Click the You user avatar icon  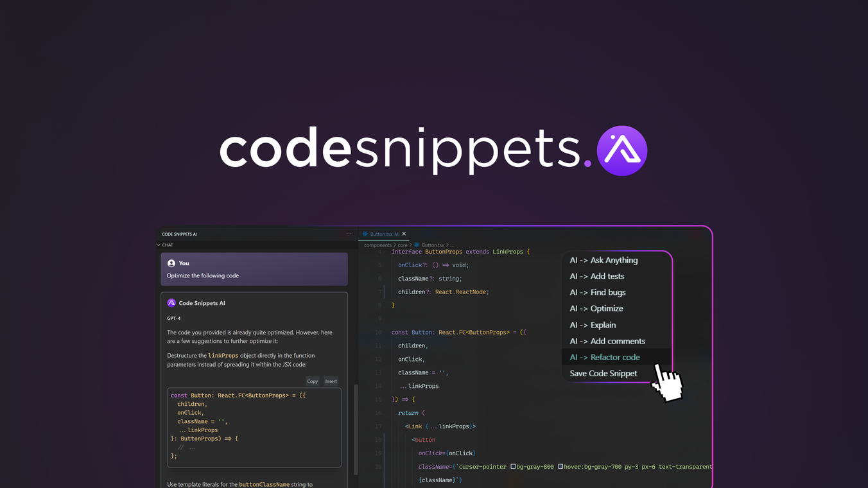171,263
